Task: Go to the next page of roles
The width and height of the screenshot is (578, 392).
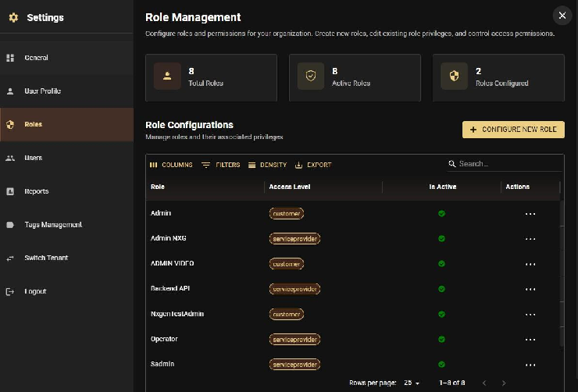Action: click(504, 383)
